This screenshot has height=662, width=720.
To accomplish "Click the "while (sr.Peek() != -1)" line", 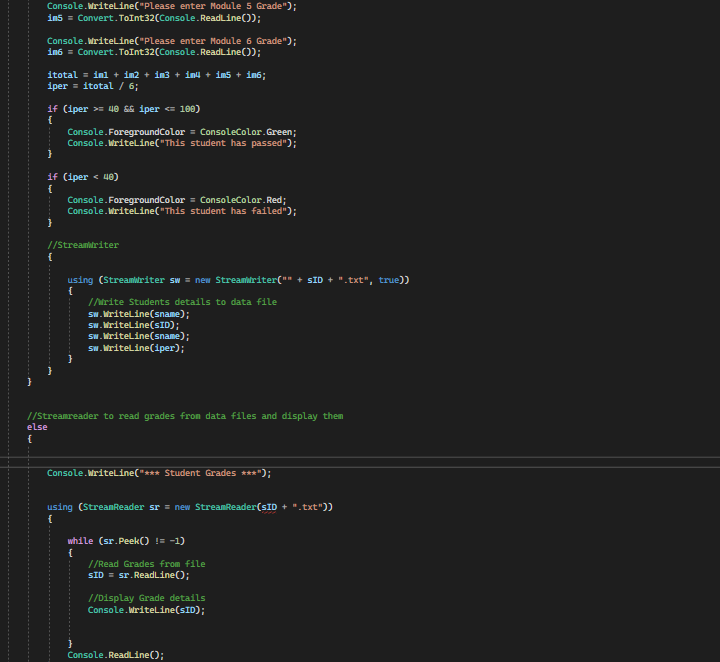I will coord(126,541).
